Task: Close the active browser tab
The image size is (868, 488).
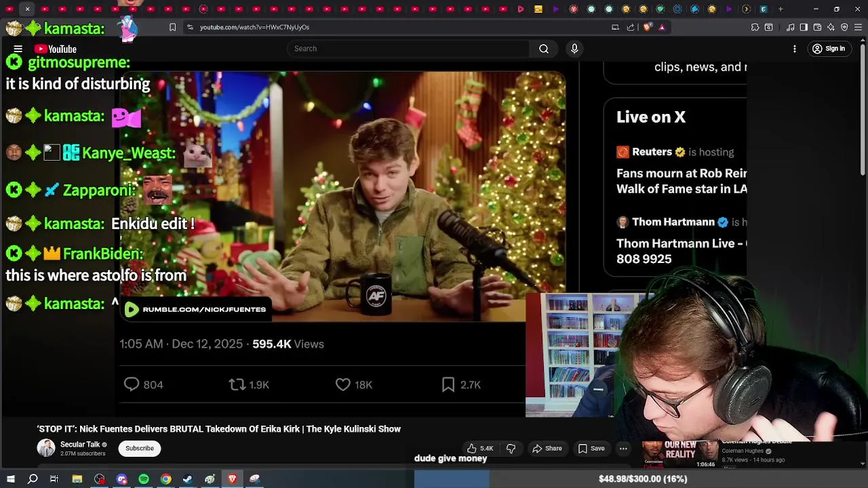Action: [x=27, y=9]
